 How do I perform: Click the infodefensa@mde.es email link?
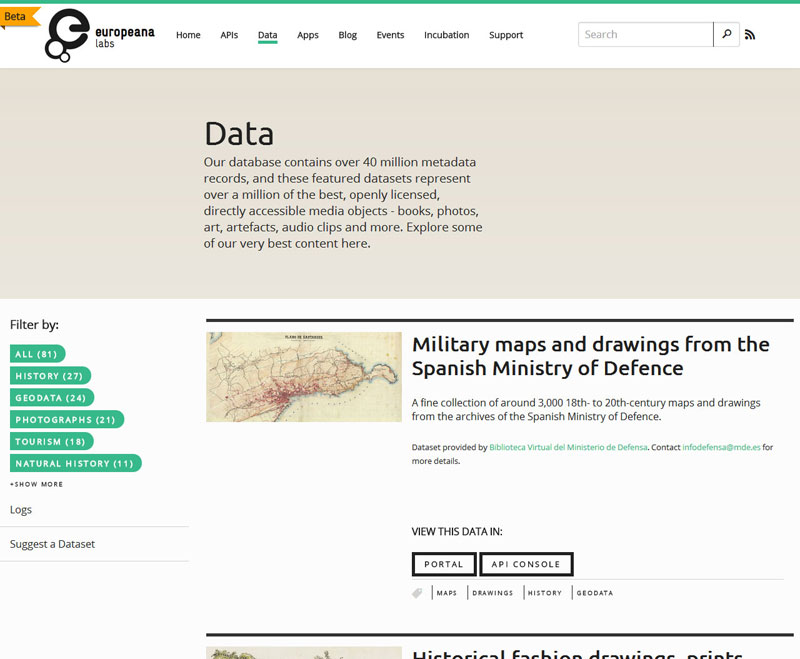click(x=721, y=447)
